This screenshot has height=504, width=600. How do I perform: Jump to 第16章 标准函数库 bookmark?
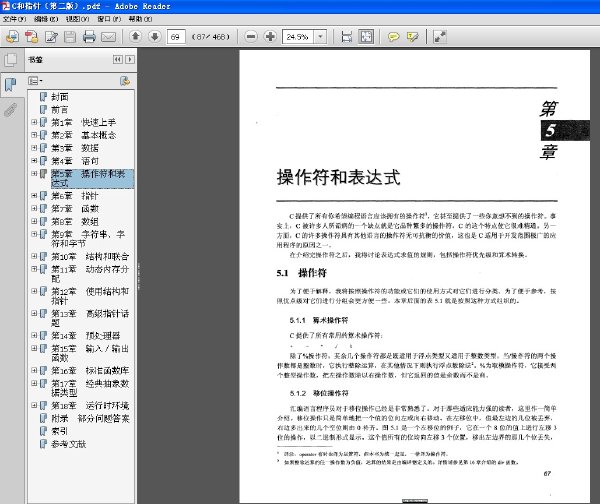pyautogui.click(x=90, y=370)
